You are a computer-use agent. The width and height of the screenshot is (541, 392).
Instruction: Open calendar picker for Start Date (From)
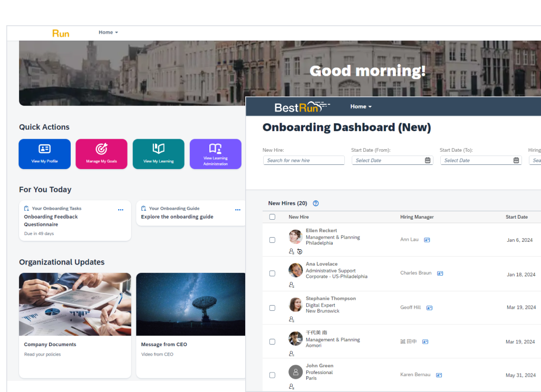pos(428,160)
